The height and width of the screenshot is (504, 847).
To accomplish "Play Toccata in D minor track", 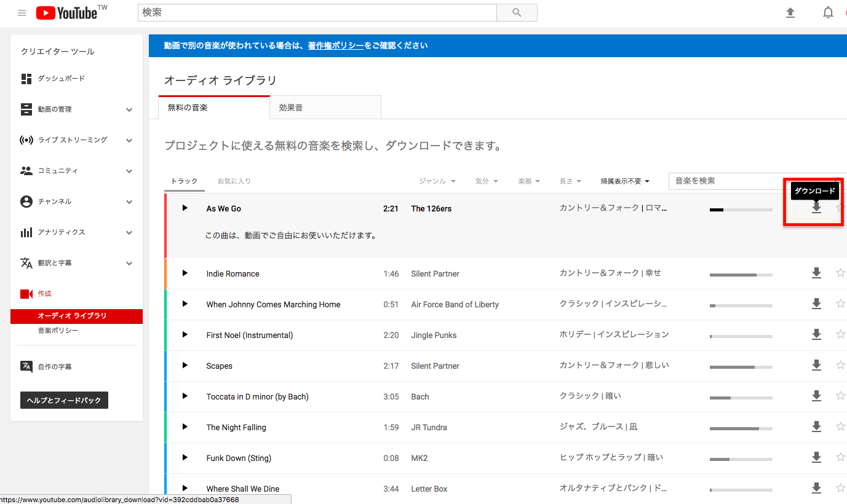I will [185, 396].
